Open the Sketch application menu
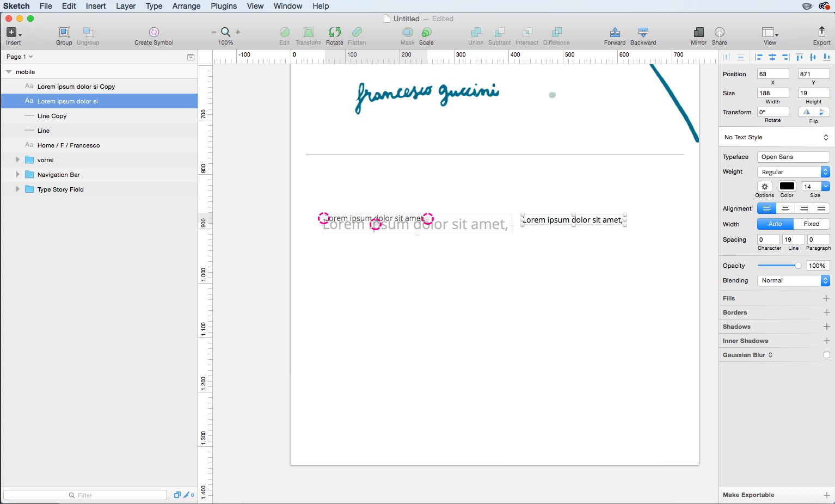The width and height of the screenshot is (835, 504). pyautogui.click(x=16, y=6)
